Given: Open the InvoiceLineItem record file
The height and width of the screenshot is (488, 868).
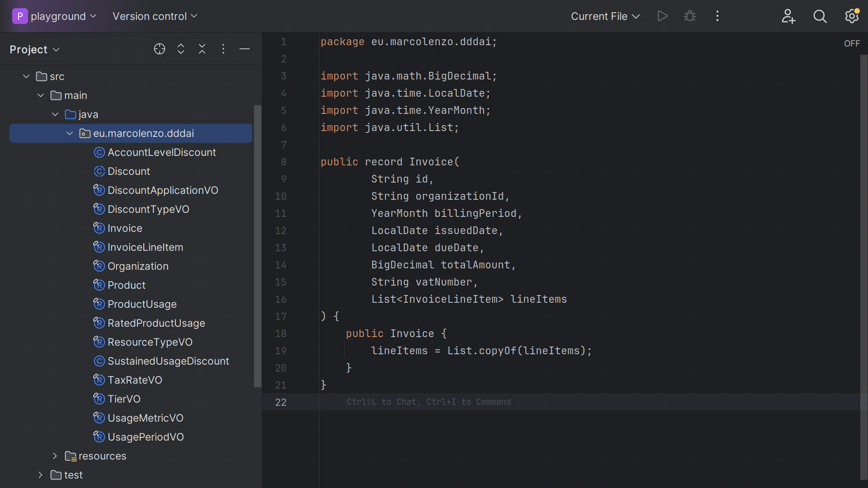Looking at the screenshot, I should (145, 247).
